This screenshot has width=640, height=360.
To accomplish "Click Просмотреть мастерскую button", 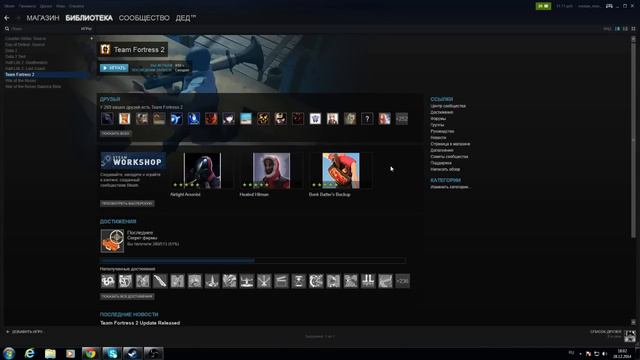I will (x=127, y=203).
